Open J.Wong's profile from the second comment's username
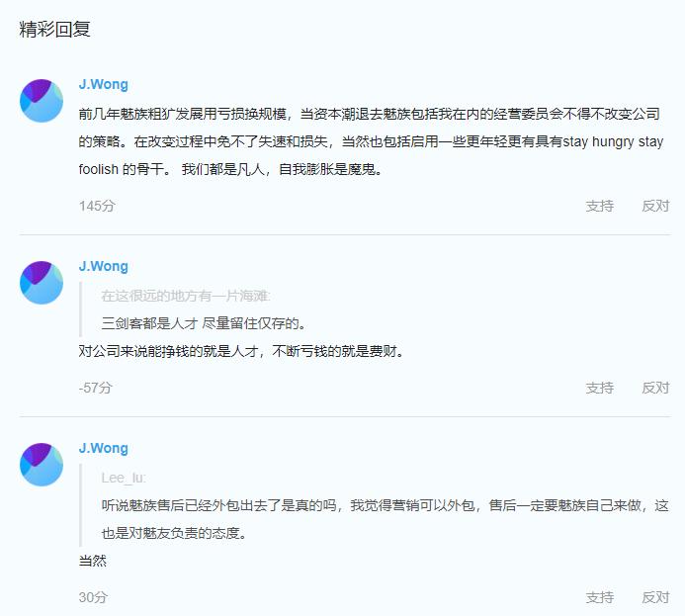The image size is (685, 616). (x=104, y=267)
